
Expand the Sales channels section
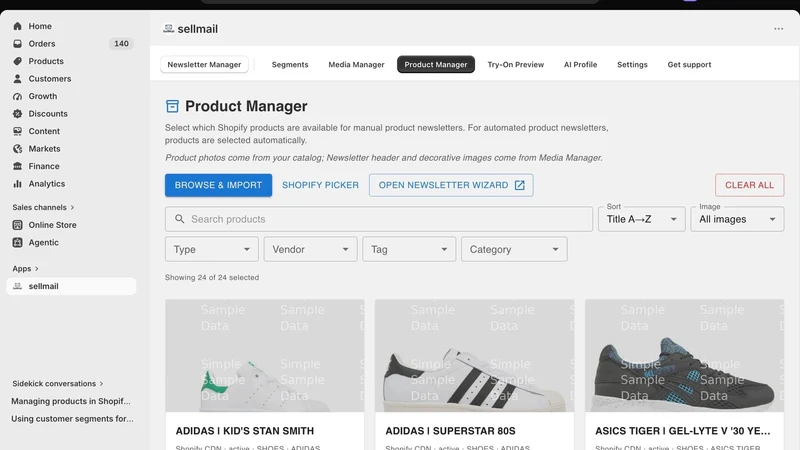[x=43, y=208]
